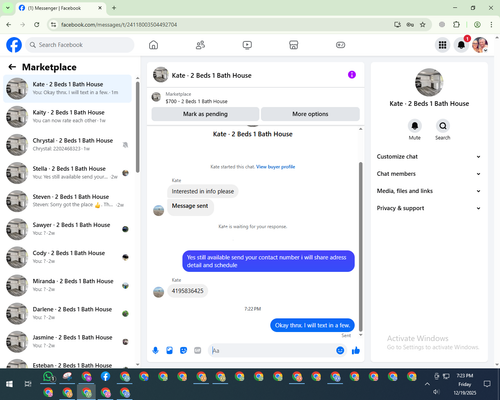The height and width of the screenshot is (400, 500).
Task: Expand Customize chat section
Action: tap(429, 157)
